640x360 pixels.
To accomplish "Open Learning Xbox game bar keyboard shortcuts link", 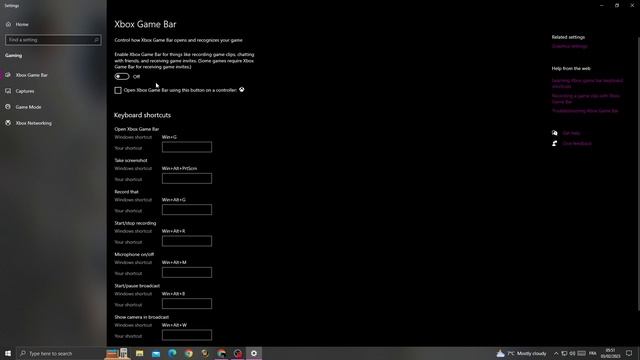I will [x=587, y=83].
